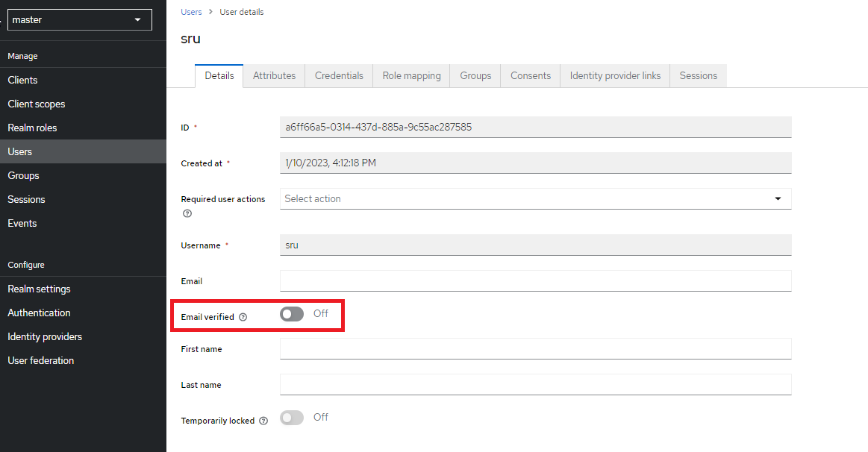Open the Role mapping tab
The height and width of the screenshot is (452, 868).
point(410,75)
